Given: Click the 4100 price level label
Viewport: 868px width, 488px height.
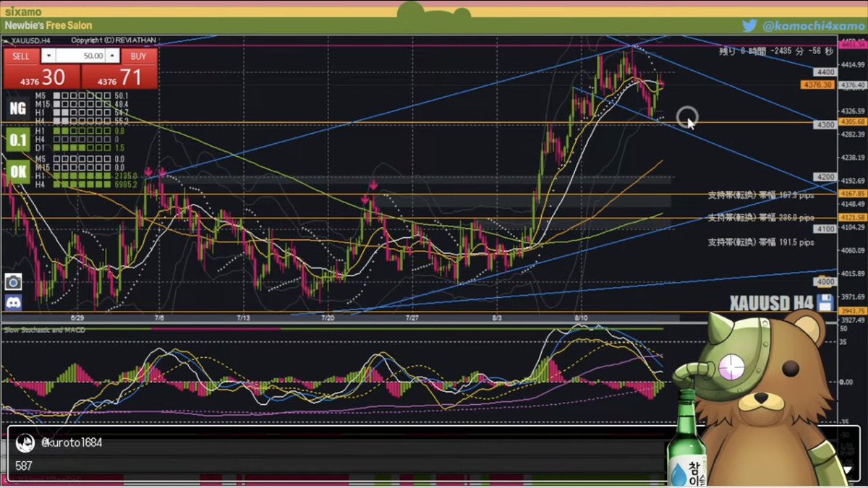Looking at the screenshot, I should 825,228.
